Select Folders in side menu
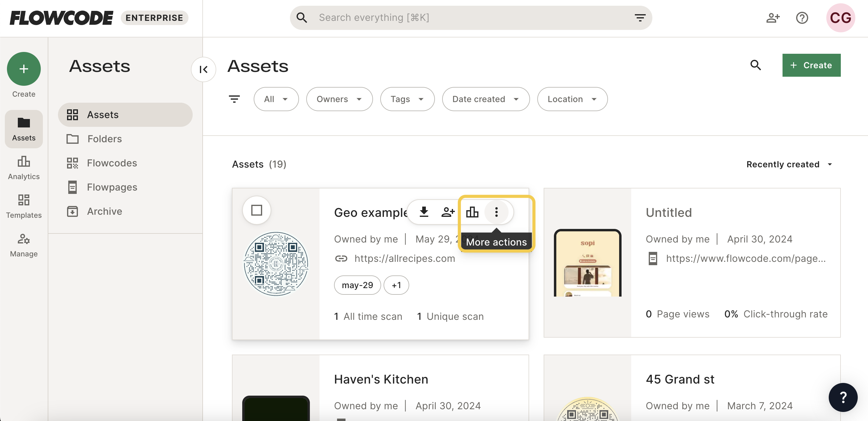This screenshot has width=868, height=421. pos(125,139)
